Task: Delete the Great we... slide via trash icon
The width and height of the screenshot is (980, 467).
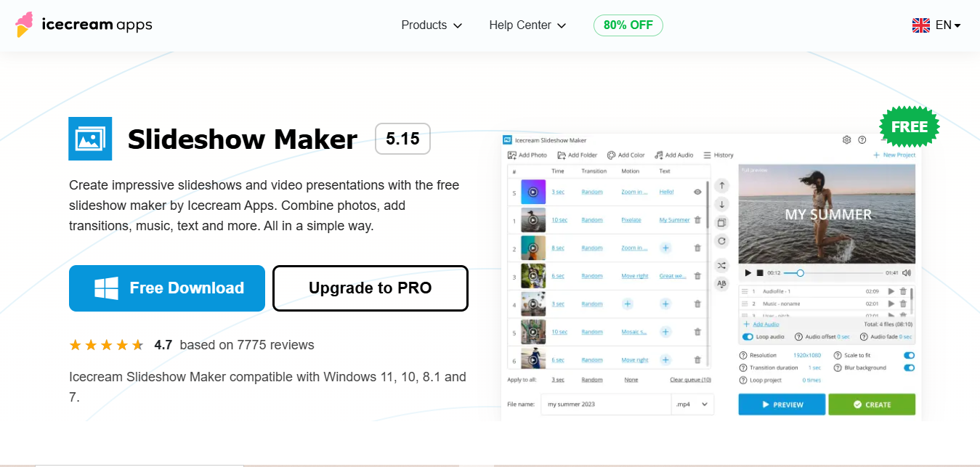Action: click(697, 276)
